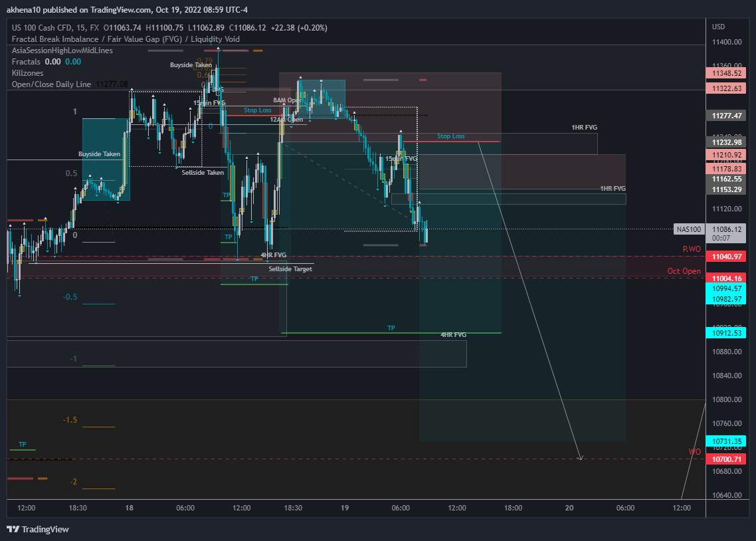Click the red 11004.16 price tag
756x541 pixels.
pyautogui.click(x=727, y=278)
